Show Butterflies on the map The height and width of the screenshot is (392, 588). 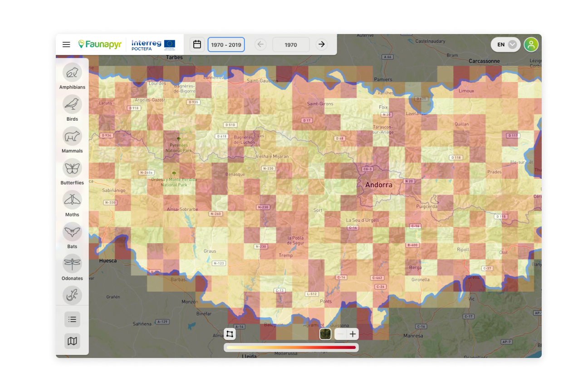point(72,168)
